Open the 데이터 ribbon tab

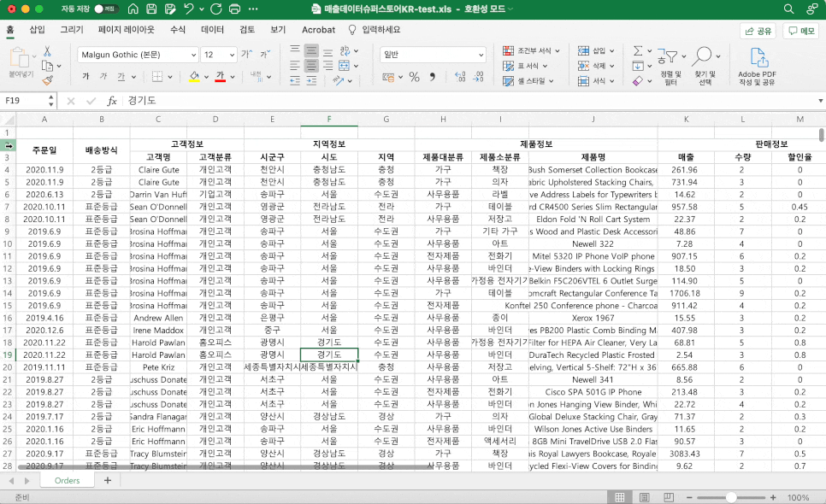pos(212,29)
